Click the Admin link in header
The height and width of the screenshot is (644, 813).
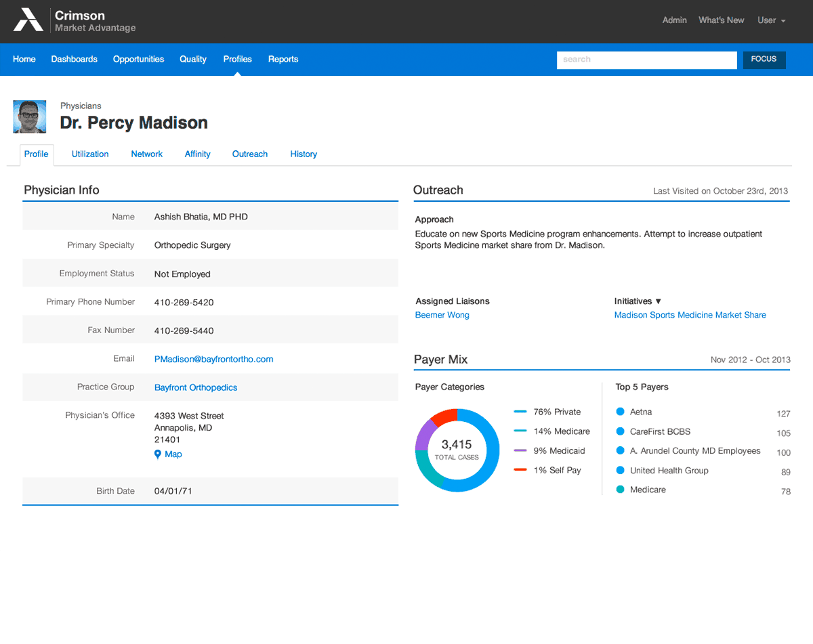(675, 20)
